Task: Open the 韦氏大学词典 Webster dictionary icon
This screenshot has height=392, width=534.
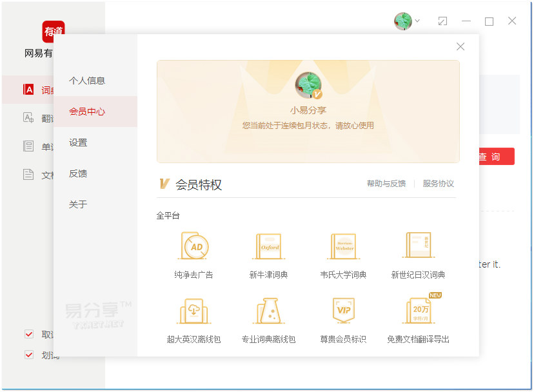Action: (x=343, y=246)
